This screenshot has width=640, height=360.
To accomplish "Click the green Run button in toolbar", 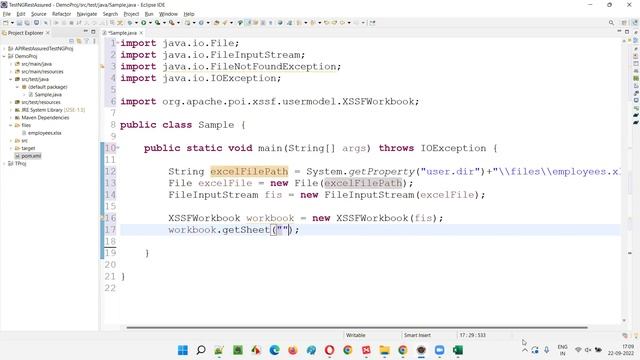I will point(144,23).
